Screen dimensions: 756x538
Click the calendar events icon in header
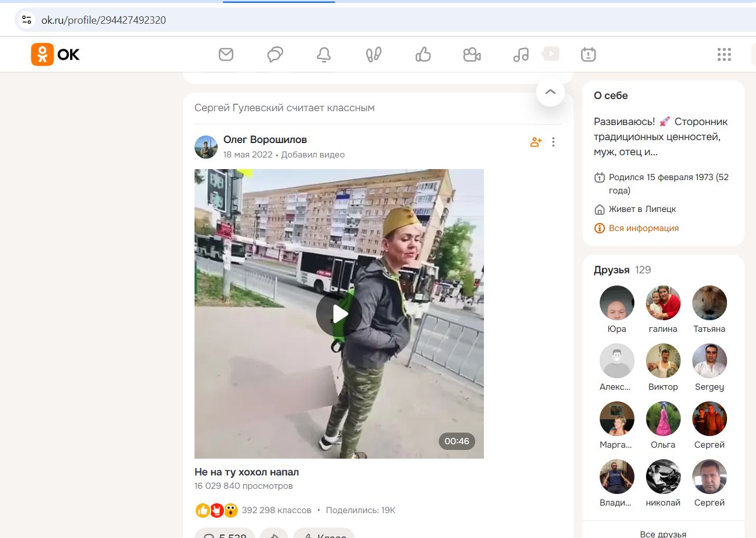pos(588,54)
